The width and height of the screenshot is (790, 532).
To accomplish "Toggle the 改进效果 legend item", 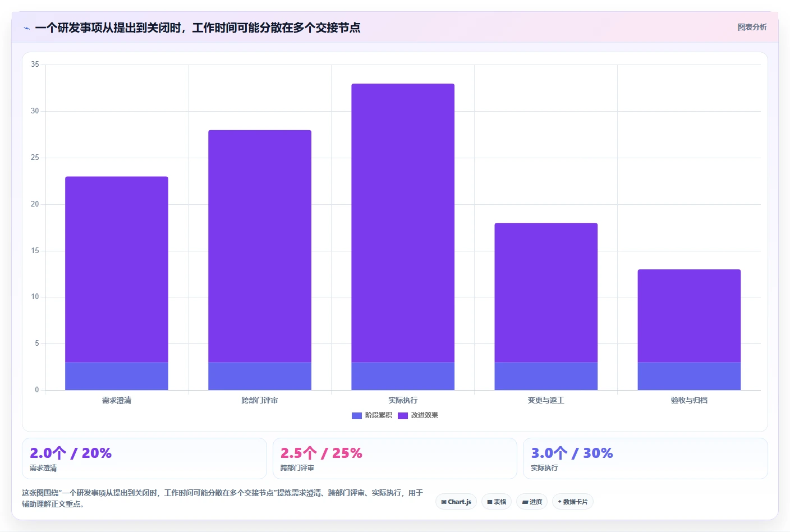I will 418,415.
